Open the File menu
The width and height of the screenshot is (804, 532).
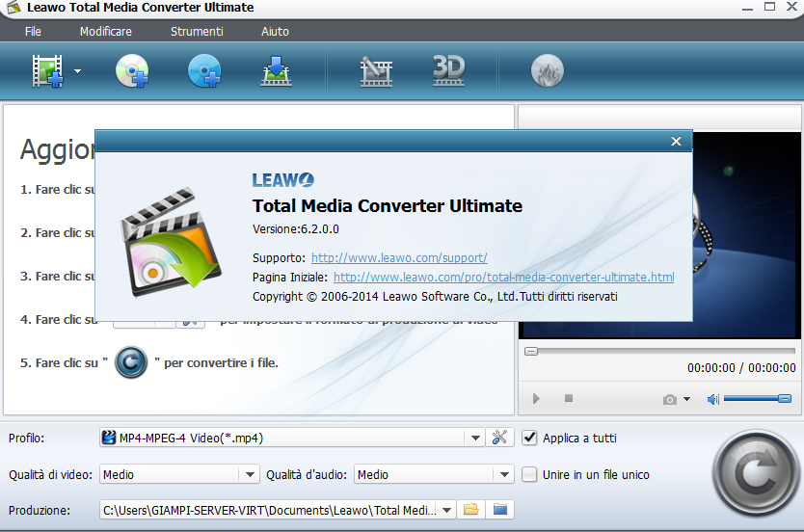point(33,31)
